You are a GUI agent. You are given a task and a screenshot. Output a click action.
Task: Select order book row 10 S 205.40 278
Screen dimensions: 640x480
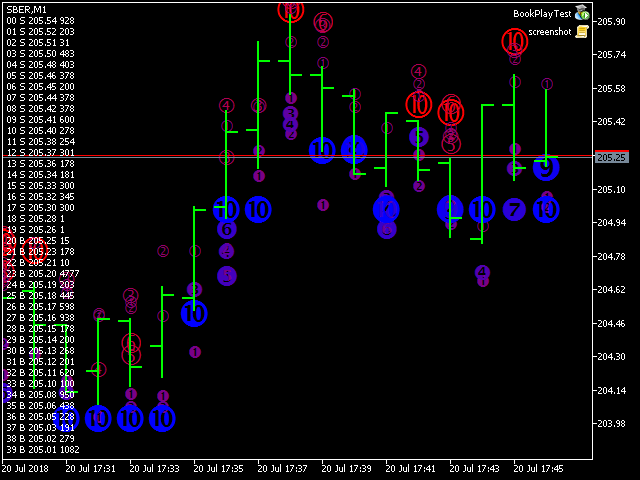point(40,131)
